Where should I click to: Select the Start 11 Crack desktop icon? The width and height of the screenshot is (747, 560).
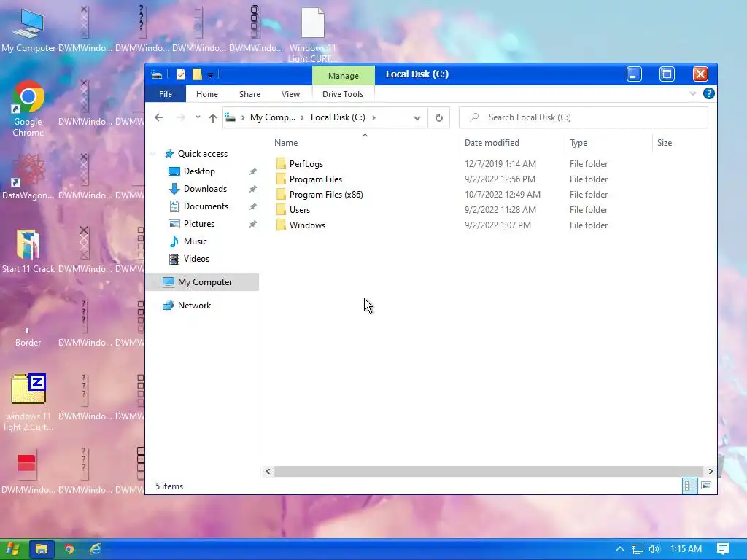pos(28,251)
